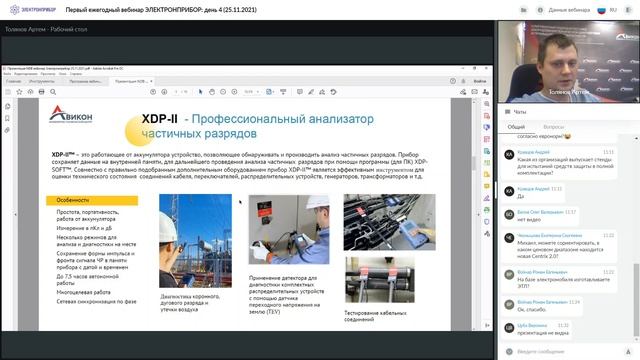This screenshot has height=360, width=640.
Task: Click the Чаты panel header
Action: point(520,111)
